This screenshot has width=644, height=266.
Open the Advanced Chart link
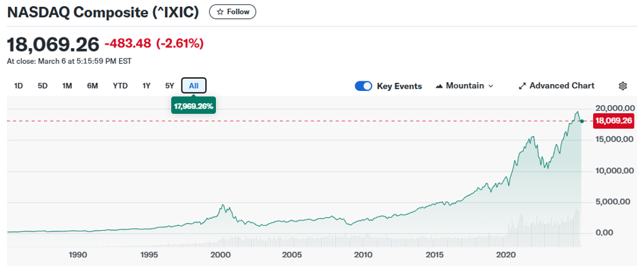click(x=556, y=85)
